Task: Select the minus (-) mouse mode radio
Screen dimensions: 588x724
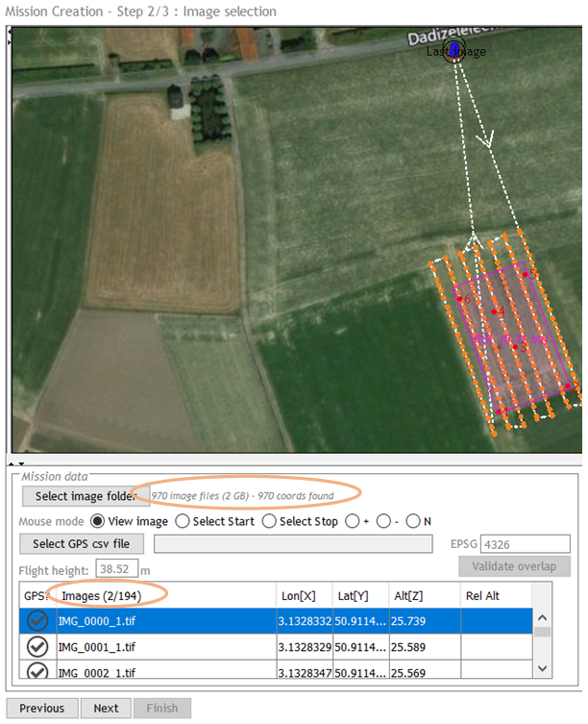Action: 383,521
